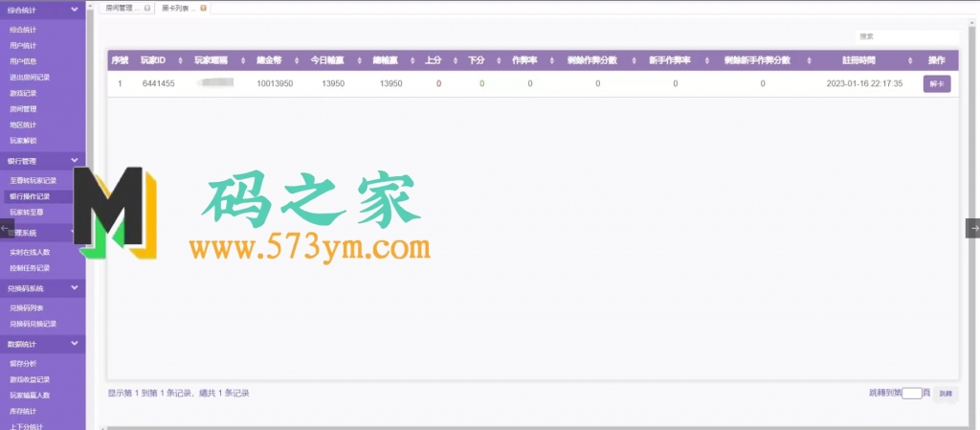The width and height of the screenshot is (980, 430).
Task: Sort by 今日輸贏 column sort arrows
Action: click(x=360, y=60)
